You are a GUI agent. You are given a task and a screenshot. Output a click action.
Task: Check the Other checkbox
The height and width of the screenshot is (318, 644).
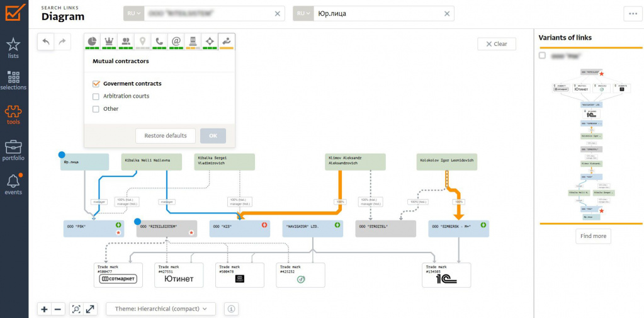click(x=96, y=110)
